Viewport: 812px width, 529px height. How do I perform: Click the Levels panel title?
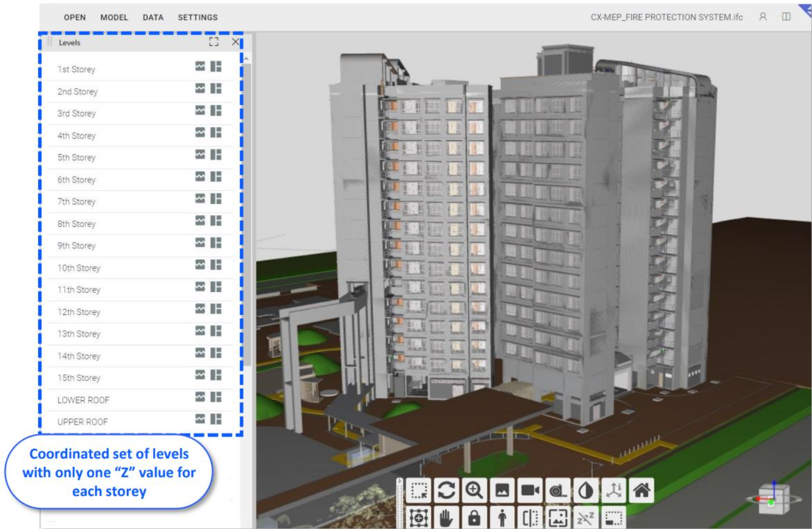[x=69, y=43]
